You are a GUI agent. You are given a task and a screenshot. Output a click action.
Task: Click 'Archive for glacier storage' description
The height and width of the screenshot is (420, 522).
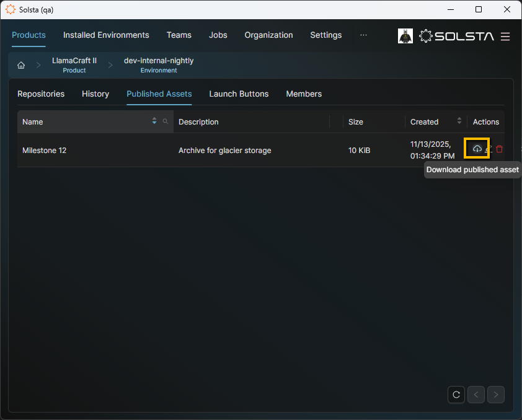(224, 151)
